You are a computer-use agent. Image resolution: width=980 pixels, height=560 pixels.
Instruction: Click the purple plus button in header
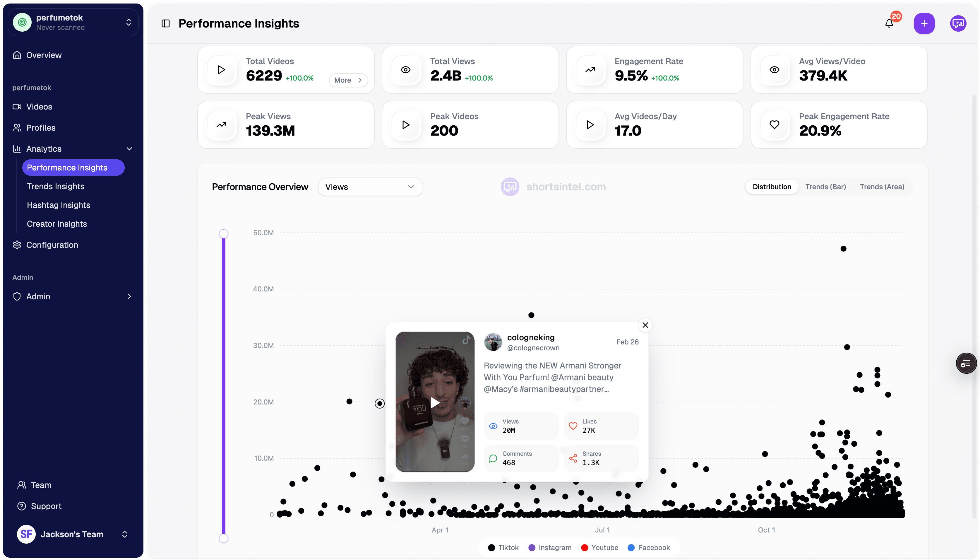pos(924,23)
